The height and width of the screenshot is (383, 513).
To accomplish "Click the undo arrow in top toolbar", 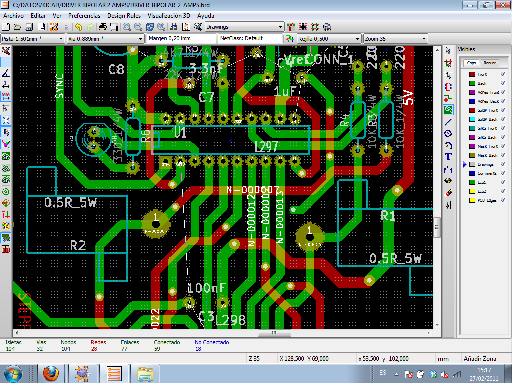I will coord(78,27).
